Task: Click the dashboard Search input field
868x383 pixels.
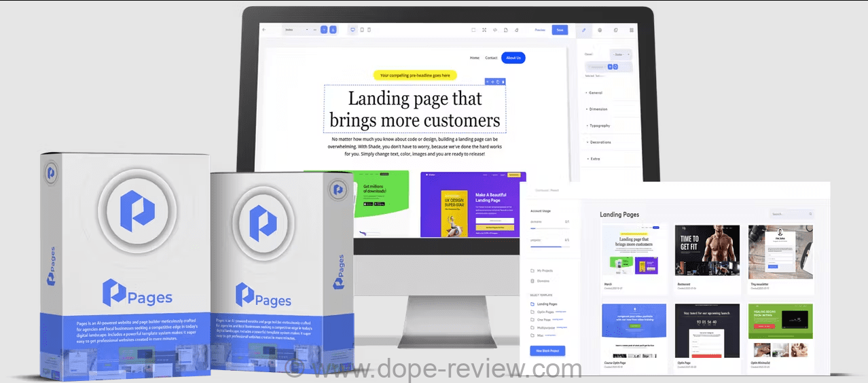Action: coord(790,214)
